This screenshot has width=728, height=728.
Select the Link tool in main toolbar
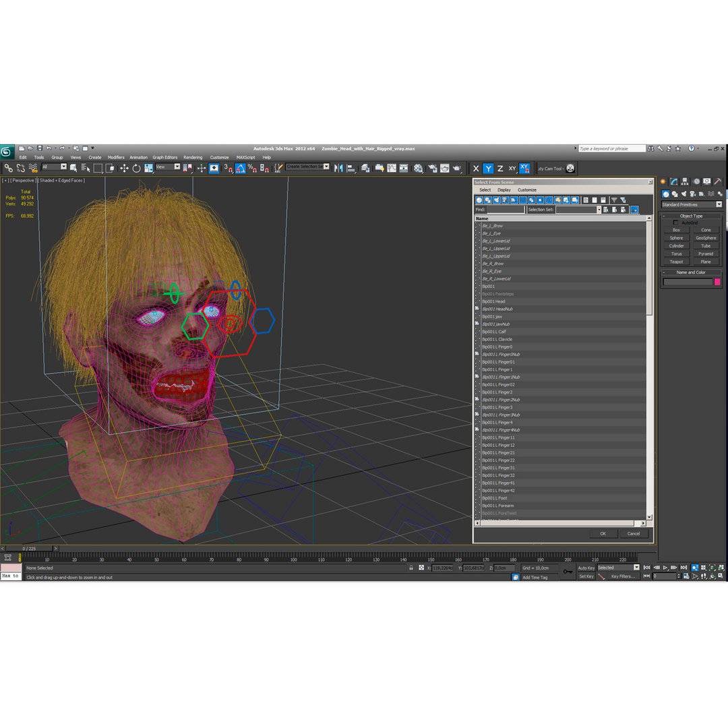pos(8,168)
